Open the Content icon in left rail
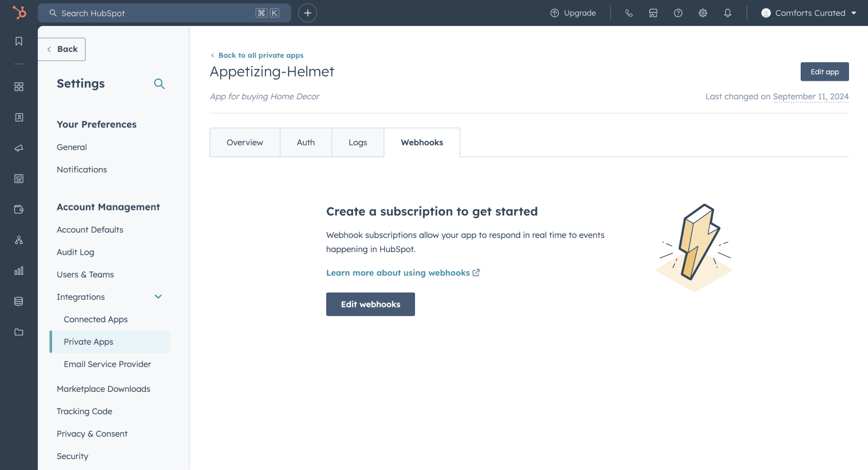Image resolution: width=868 pixels, height=470 pixels. (x=19, y=178)
